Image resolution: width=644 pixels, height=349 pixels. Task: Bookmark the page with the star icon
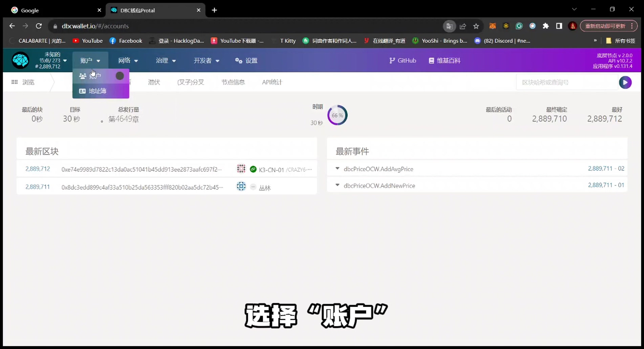click(x=476, y=26)
